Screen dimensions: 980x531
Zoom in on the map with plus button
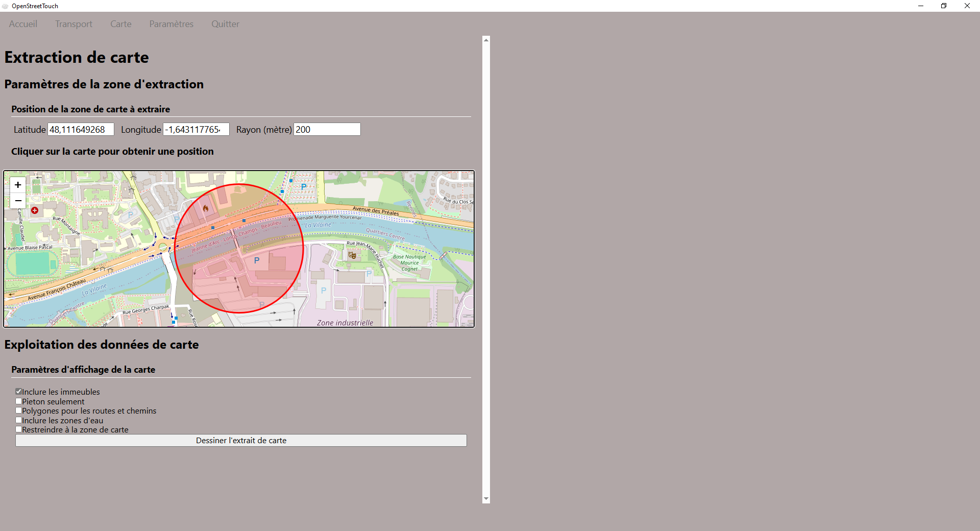pos(18,185)
